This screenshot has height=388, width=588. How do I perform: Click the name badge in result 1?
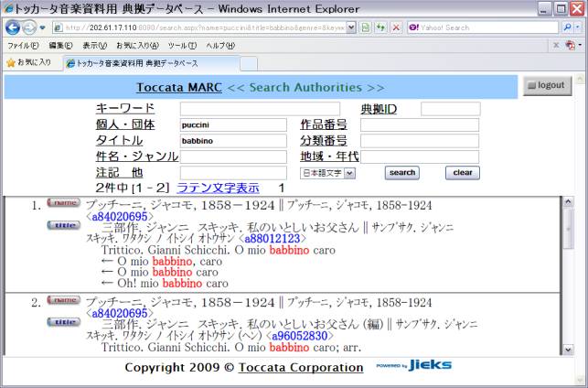click(64, 202)
